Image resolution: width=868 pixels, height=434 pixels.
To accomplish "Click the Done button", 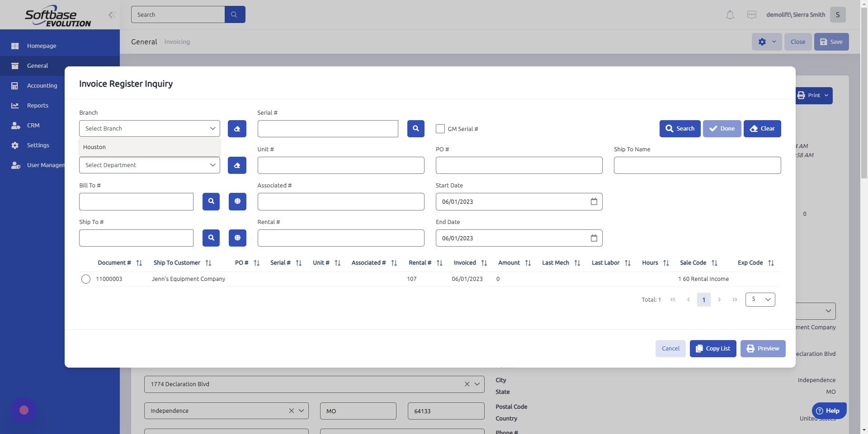I will click(722, 129).
